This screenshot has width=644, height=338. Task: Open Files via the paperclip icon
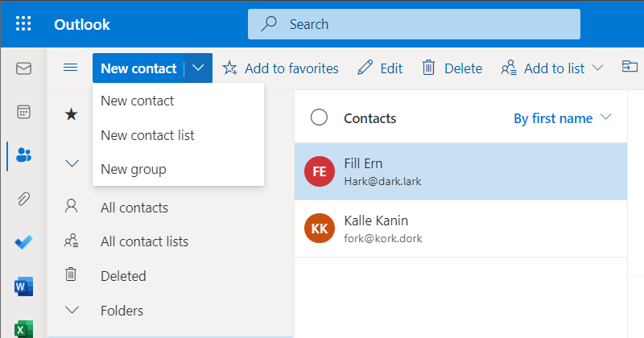click(x=23, y=200)
